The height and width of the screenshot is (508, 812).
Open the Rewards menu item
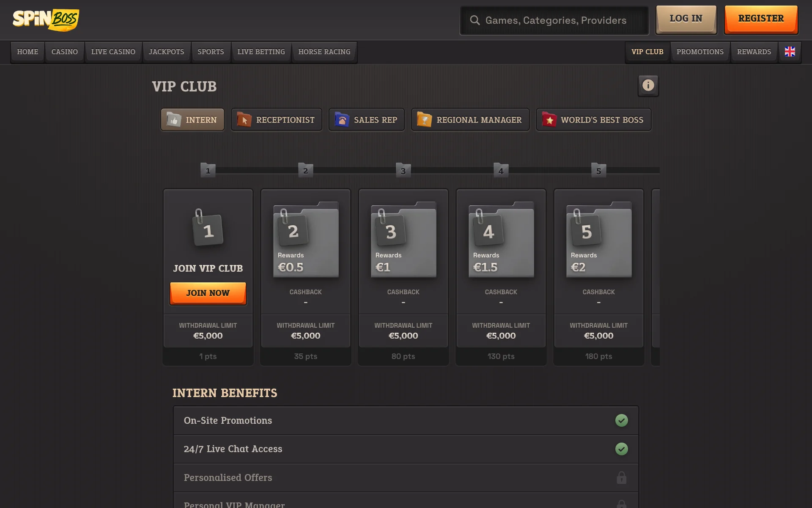(x=754, y=52)
